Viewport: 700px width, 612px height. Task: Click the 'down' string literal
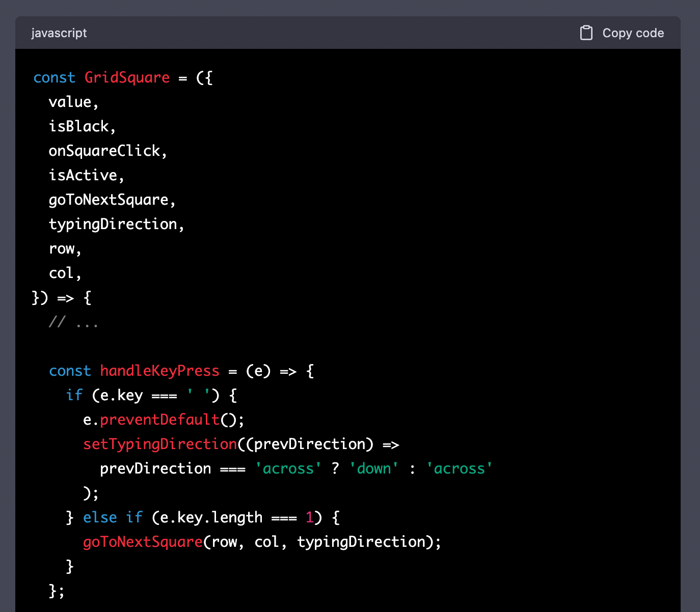(x=374, y=468)
